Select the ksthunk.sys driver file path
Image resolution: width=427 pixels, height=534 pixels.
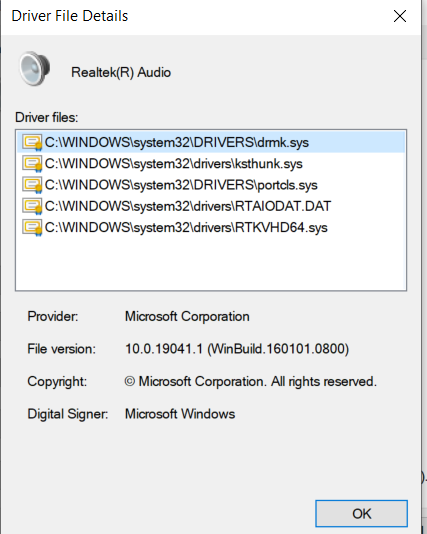(174, 164)
